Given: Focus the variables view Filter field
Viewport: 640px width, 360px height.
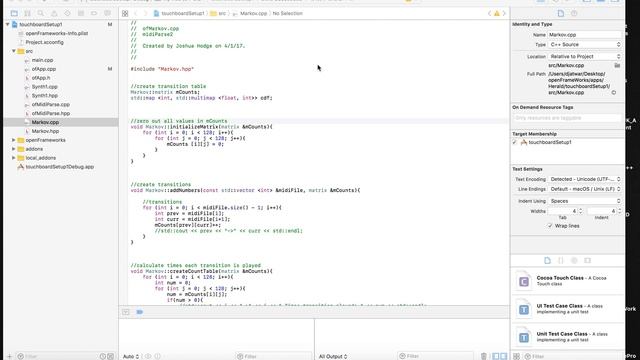Looking at the screenshot, I should 273,356.
